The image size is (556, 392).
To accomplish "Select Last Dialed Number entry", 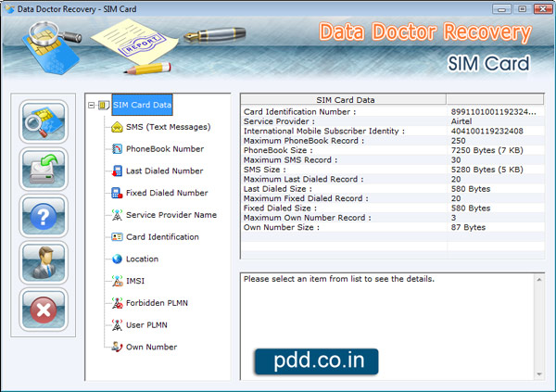I will (x=165, y=171).
